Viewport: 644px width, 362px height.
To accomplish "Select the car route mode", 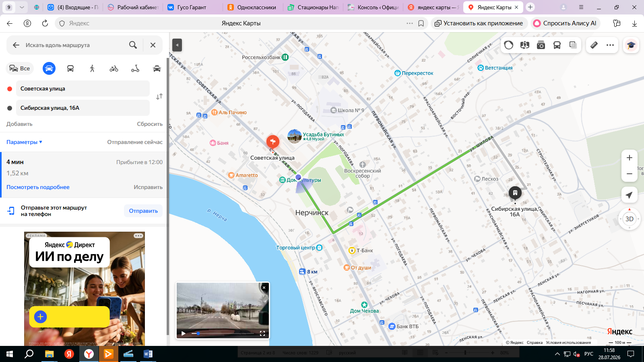I will 49,68.
